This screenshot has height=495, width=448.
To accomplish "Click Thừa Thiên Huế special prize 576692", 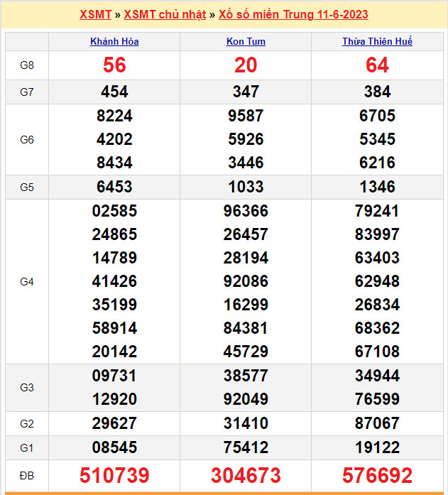I will (377, 475).
